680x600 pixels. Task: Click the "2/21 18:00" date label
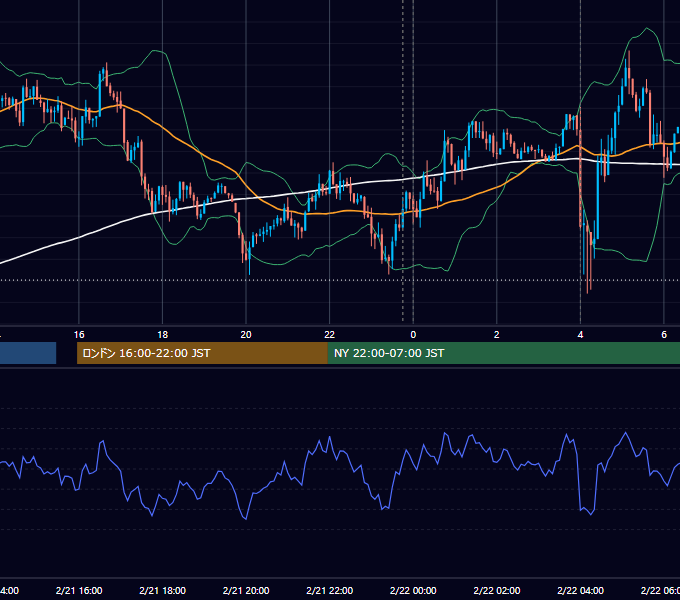[163, 591]
